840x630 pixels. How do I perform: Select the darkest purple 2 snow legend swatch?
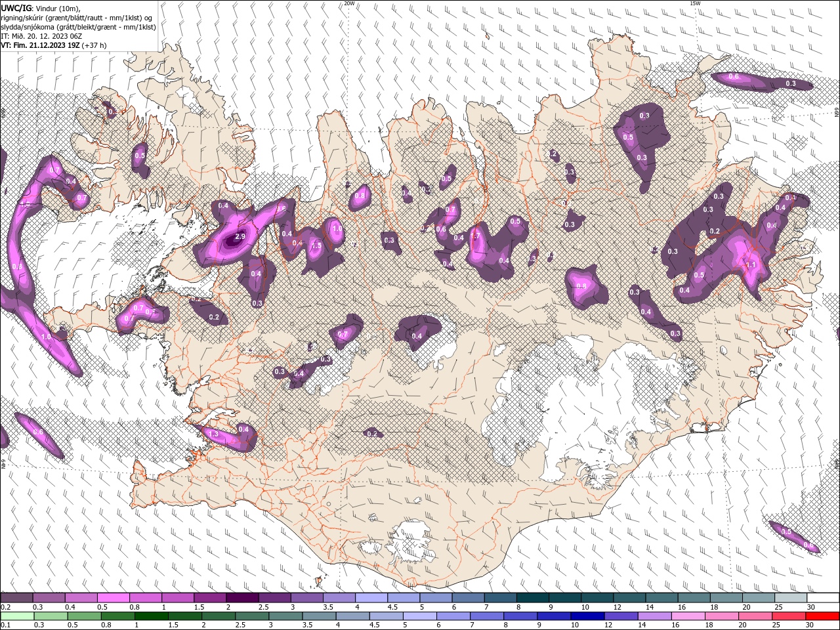pyautogui.click(x=241, y=597)
